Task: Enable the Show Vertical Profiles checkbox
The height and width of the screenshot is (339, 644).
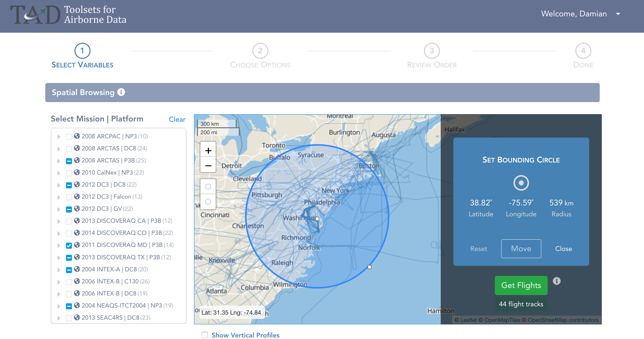Action: (x=205, y=335)
